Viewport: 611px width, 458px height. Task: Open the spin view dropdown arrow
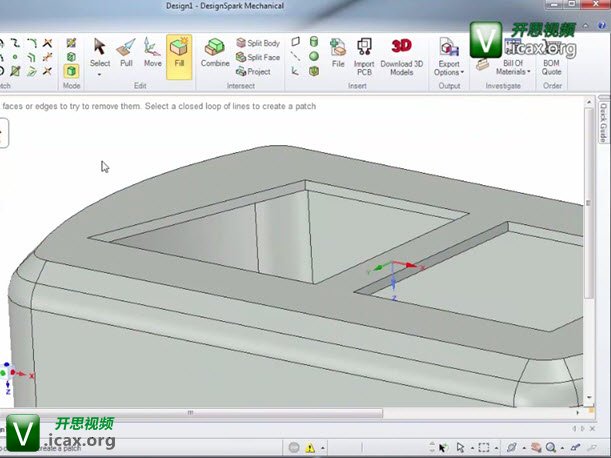[524, 448]
